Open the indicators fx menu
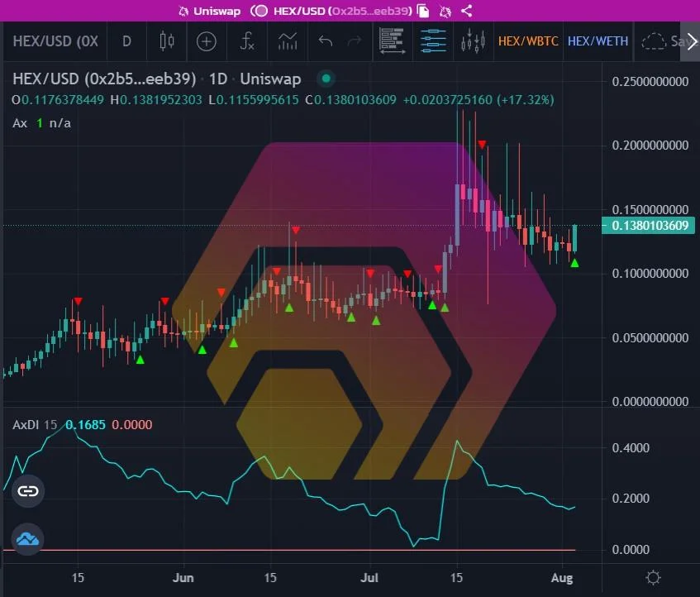Image resolution: width=700 pixels, height=597 pixels. 247,41
